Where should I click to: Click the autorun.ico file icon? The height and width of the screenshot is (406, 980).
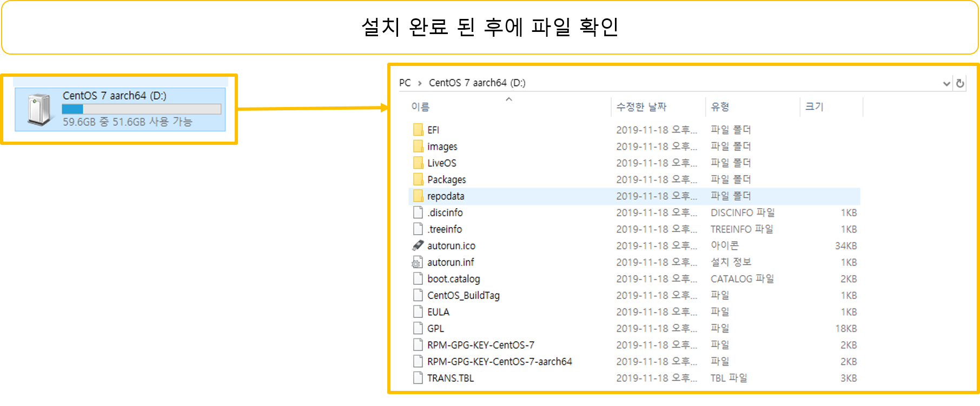click(418, 245)
